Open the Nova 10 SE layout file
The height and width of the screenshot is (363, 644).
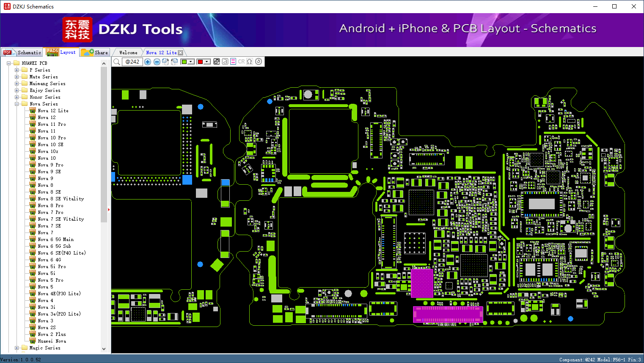pyautogui.click(x=50, y=144)
